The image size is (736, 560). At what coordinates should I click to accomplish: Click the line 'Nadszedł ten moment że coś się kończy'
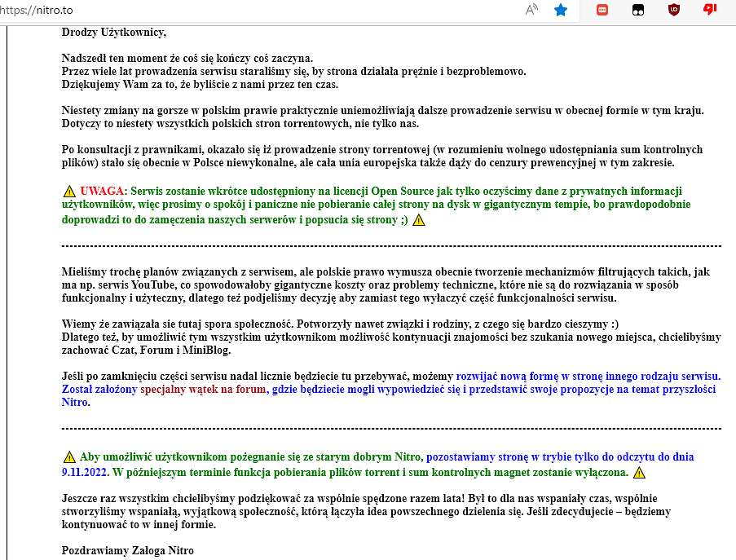pos(187,58)
